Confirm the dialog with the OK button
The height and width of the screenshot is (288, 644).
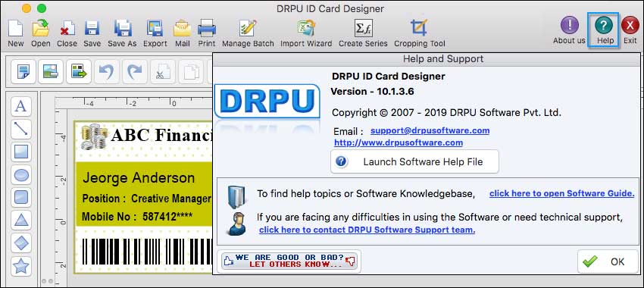point(608,261)
